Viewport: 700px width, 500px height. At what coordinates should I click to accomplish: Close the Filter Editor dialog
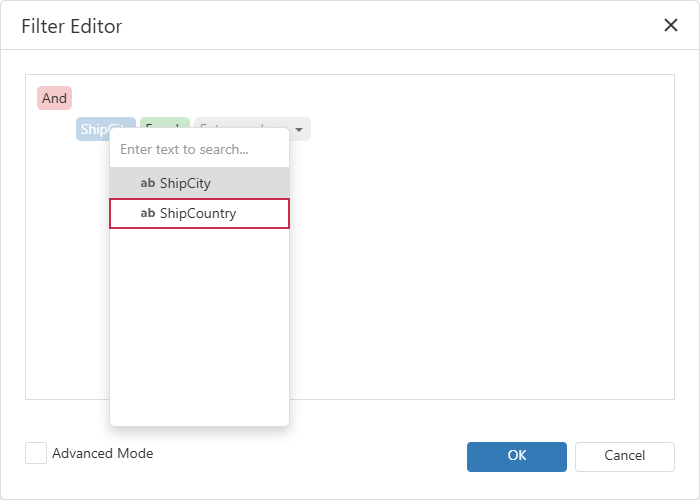point(671,25)
